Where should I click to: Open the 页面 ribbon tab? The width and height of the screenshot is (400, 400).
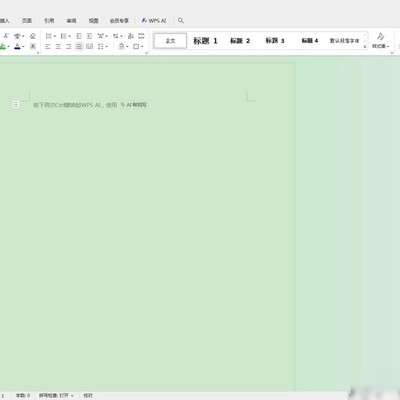[x=27, y=21]
